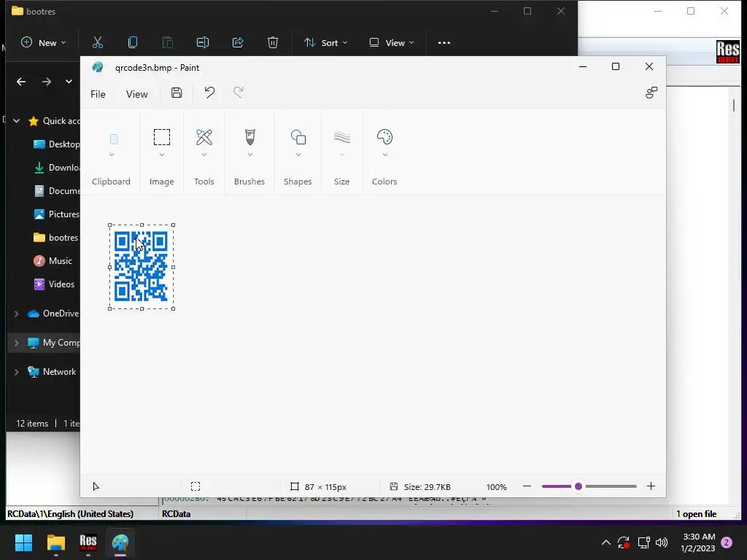Expand the Colors dropdown chevron
Viewport: 747px width, 560px height.
385,155
